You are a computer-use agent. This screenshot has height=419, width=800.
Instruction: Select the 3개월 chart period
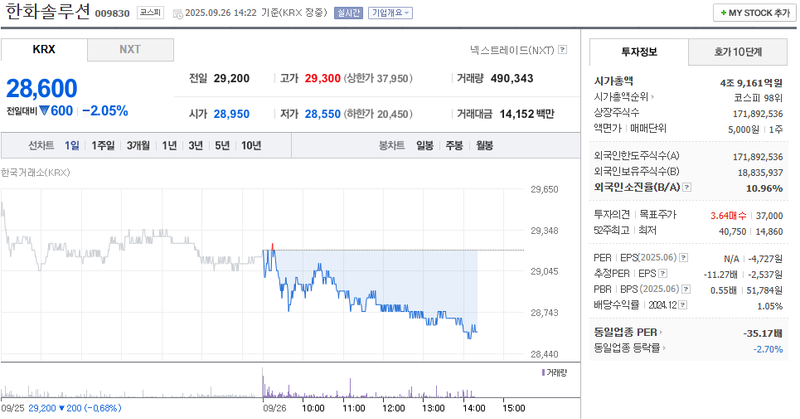coord(138,145)
